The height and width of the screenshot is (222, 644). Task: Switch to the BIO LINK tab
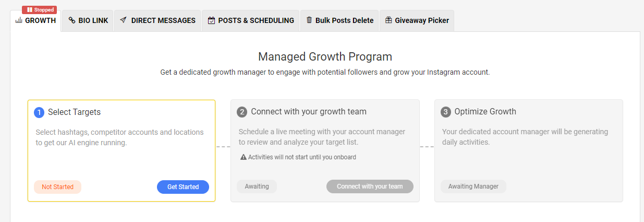[88, 20]
